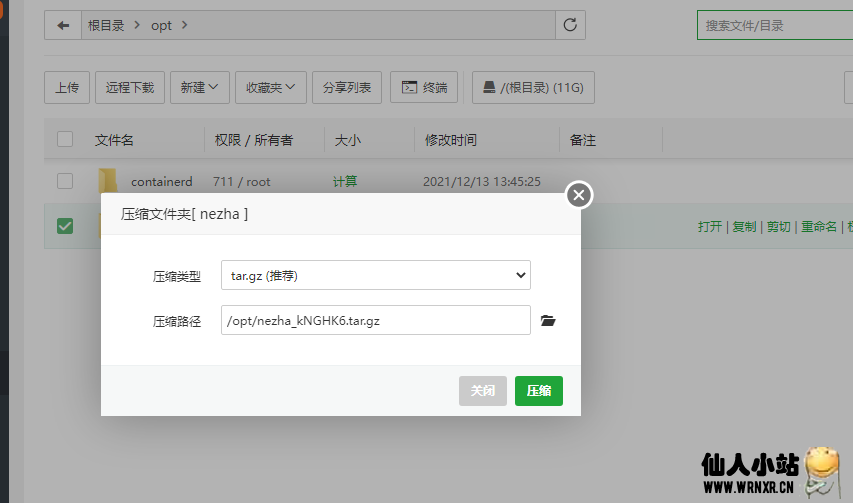Uncheck the selected nezha row checkbox
The image size is (853, 503).
[65, 226]
